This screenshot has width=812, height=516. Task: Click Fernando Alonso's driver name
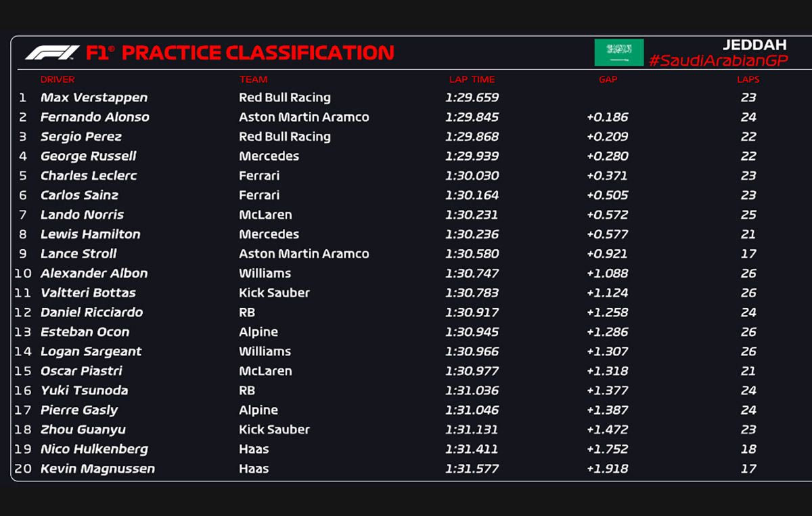95,117
